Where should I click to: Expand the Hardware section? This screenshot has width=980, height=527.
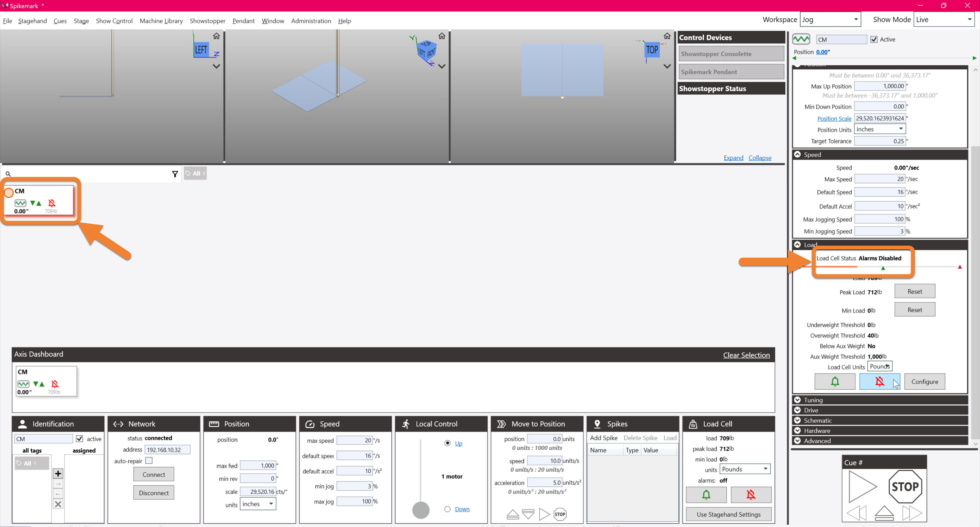797,430
